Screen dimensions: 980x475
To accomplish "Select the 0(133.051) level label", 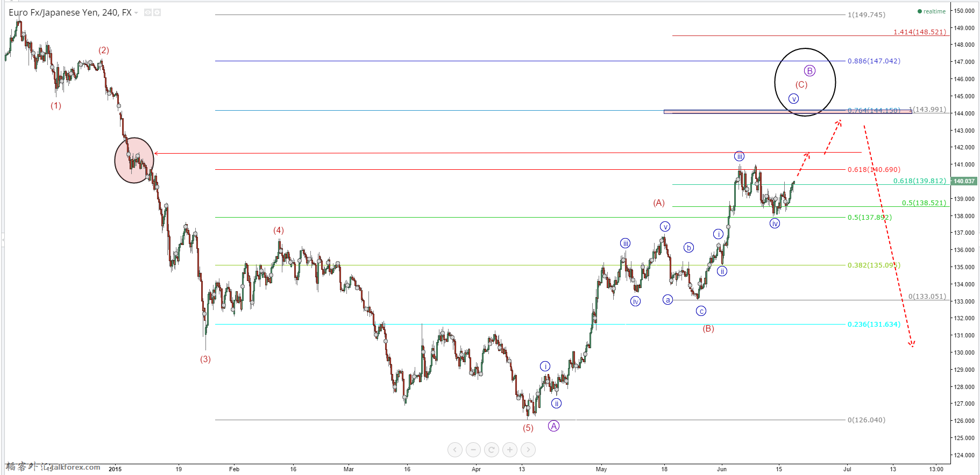I will pos(927,297).
